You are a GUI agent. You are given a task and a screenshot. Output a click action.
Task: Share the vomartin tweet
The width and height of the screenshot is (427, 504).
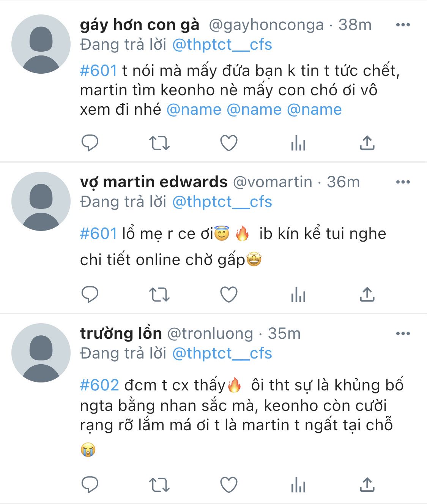point(367,294)
